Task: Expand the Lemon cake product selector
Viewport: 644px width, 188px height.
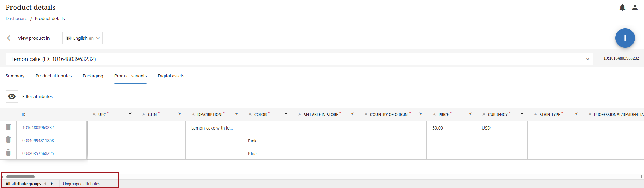Action: 587,59
